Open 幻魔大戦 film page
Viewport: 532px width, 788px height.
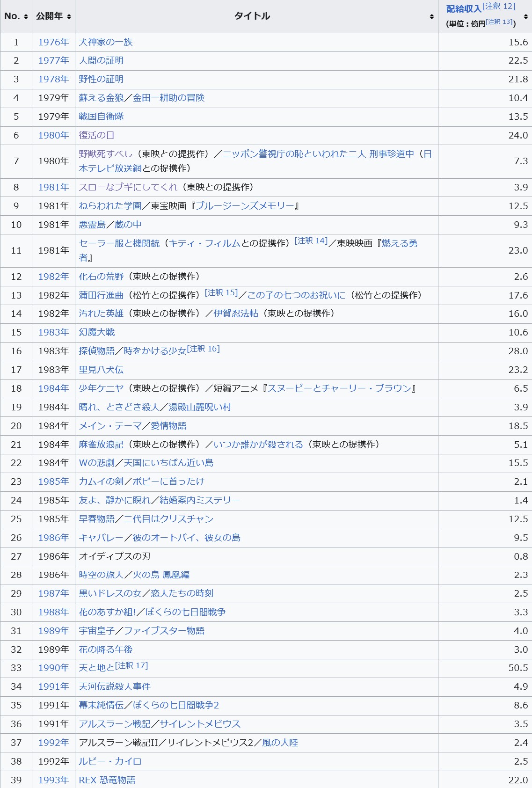(x=96, y=332)
